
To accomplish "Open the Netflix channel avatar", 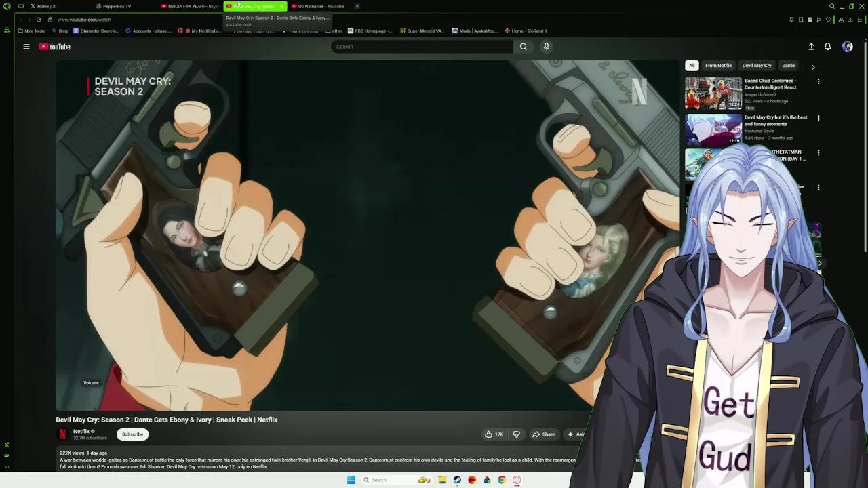I will (62, 434).
